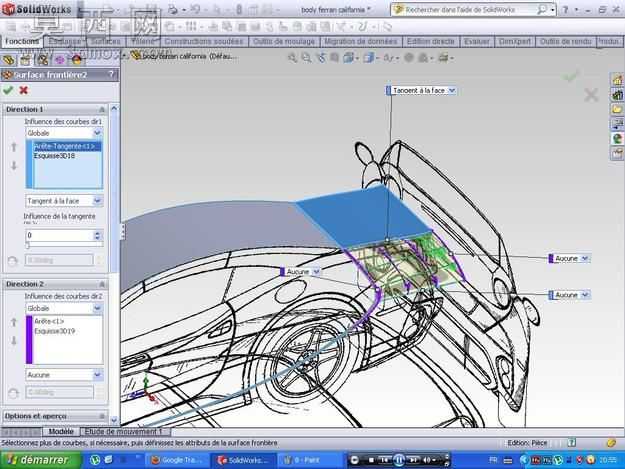Image resolution: width=625 pixels, height=469 pixels.
Task: Open the FeatureManager design tree tab
Action: [x=9, y=60]
